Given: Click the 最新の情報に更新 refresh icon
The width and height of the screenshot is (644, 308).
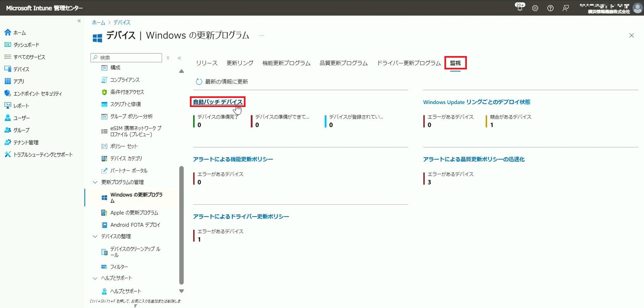Looking at the screenshot, I should click(199, 82).
